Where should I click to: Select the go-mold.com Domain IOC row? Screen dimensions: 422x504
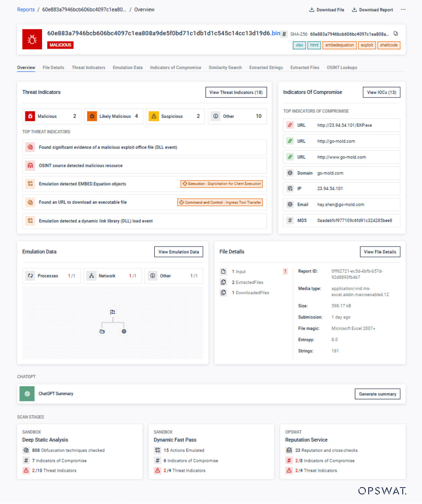click(x=341, y=173)
